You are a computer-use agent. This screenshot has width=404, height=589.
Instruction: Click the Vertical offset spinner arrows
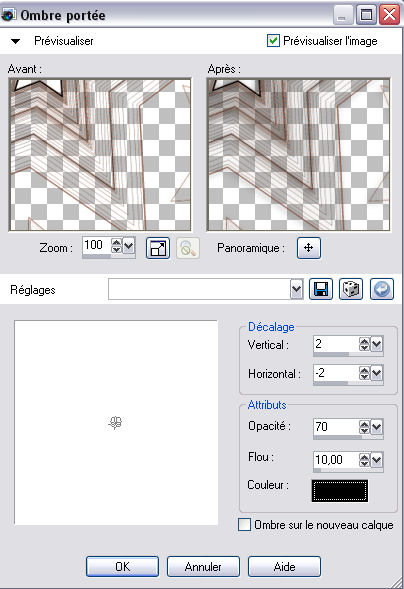[364, 344]
